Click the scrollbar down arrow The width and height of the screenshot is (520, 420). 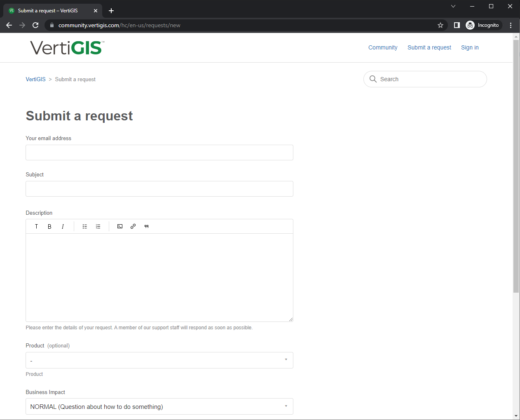coord(516,416)
